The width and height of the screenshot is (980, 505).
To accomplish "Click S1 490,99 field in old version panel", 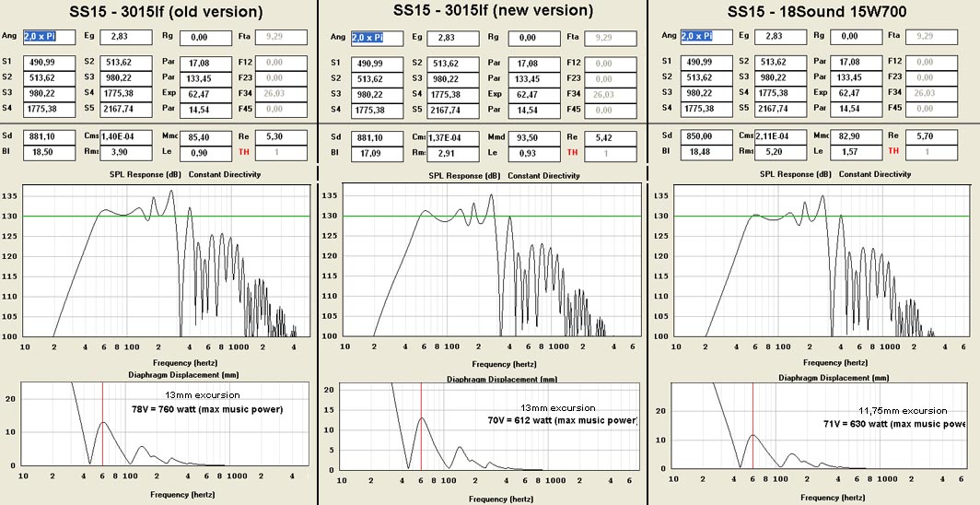I will [50, 63].
